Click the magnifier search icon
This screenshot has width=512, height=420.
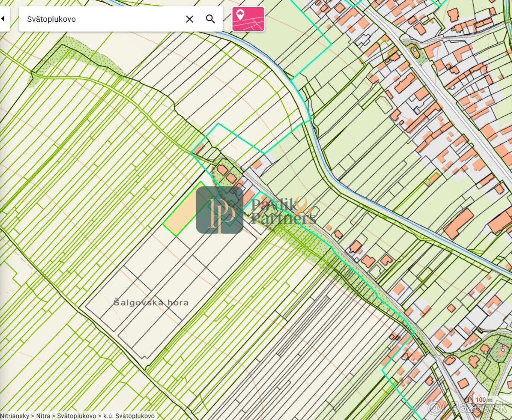tap(210, 19)
